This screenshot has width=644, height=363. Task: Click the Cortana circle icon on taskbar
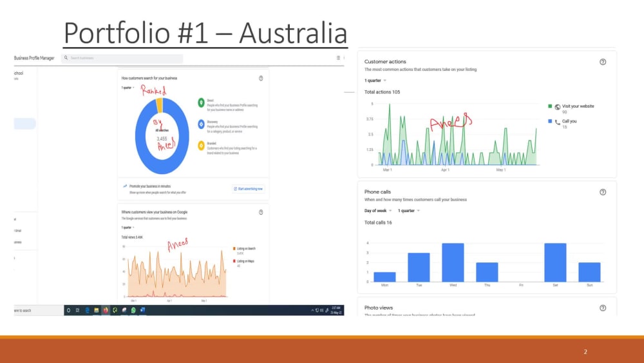69,310
